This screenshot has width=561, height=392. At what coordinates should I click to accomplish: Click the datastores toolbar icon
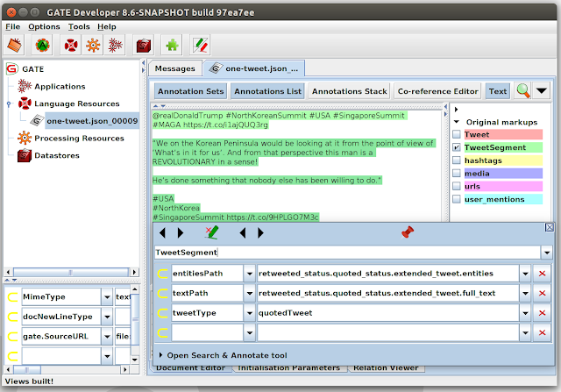144,45
